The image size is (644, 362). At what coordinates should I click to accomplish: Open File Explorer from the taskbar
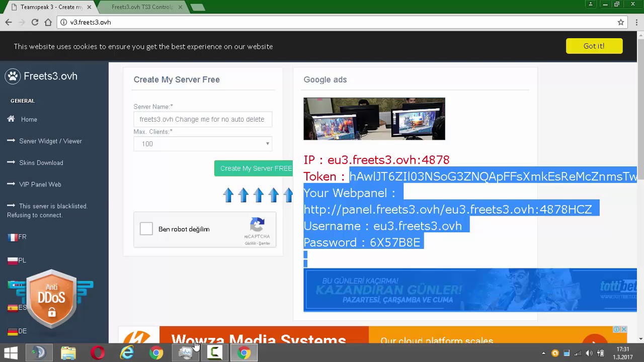click(68, 353)
